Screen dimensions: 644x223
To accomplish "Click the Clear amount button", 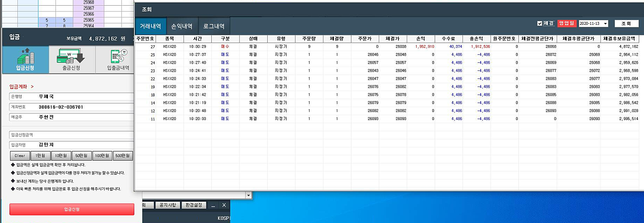I will coord(20,156).
